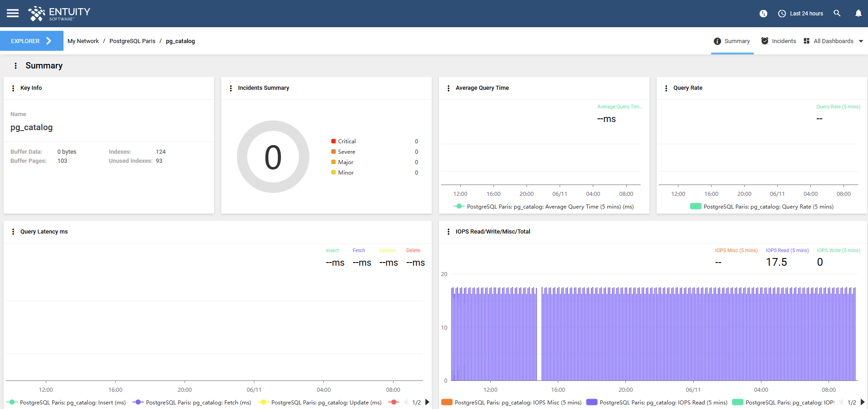Click the IOPS Write (5 mins) header label
The width and height of the screenshot is (868, 409).
(x=839, y=250)
